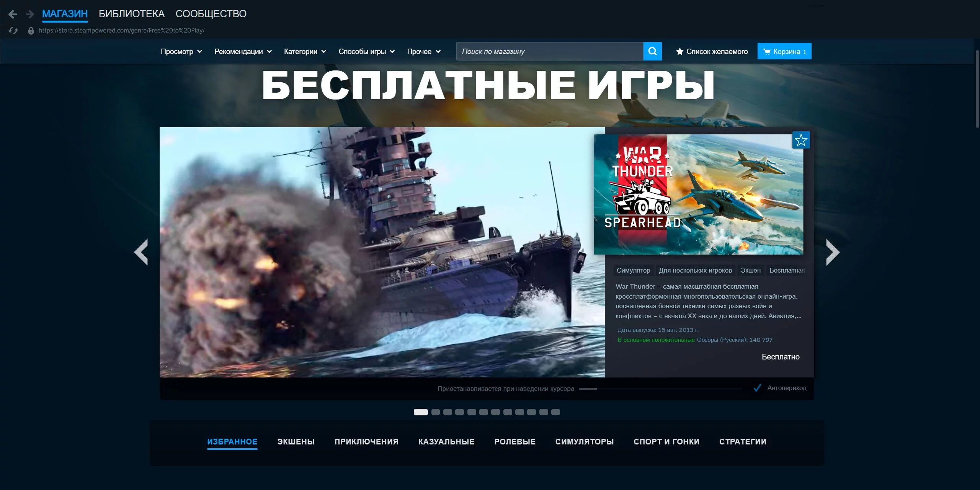Go to next carousel slide arrow
Screen dimensions: 980x490
tap(832, 252)
